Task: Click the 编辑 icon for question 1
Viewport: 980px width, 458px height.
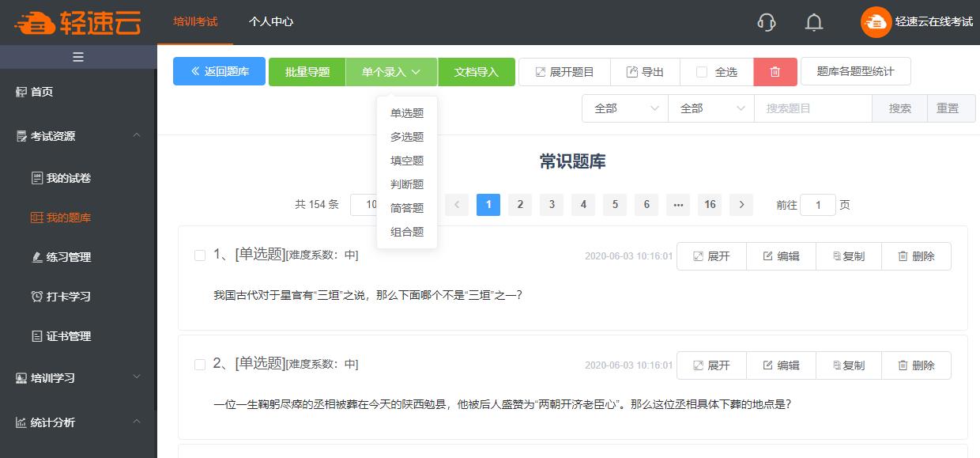Action: point(781,255)
